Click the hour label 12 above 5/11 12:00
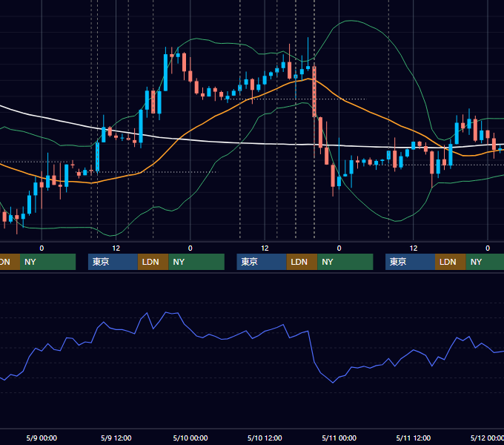Image resolution: width=504 pixels, height=445 pixels. coord(414,248)
